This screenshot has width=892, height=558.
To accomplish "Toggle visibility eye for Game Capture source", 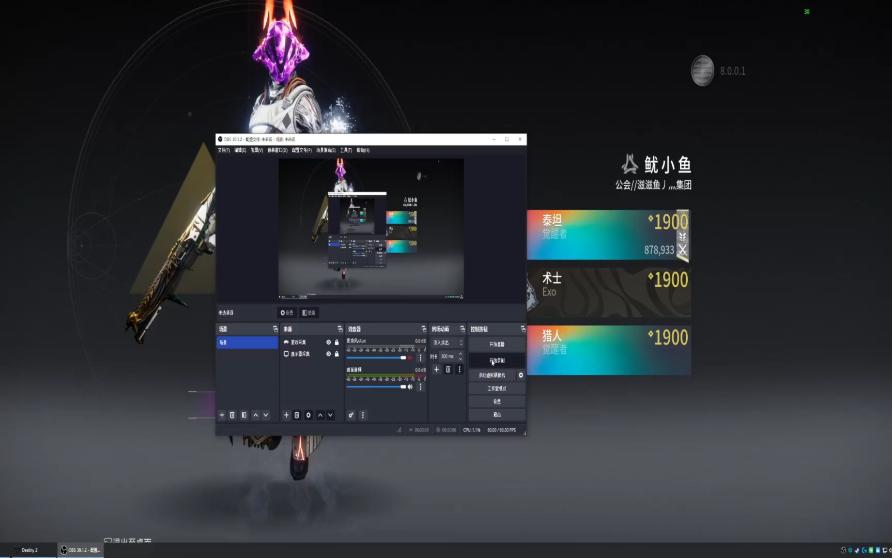I will click(328, 342).
